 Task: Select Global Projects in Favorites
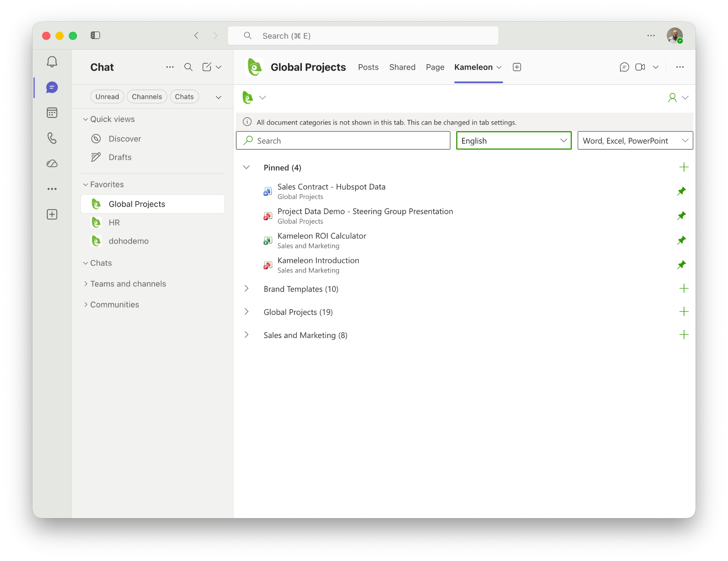point(153,204)
